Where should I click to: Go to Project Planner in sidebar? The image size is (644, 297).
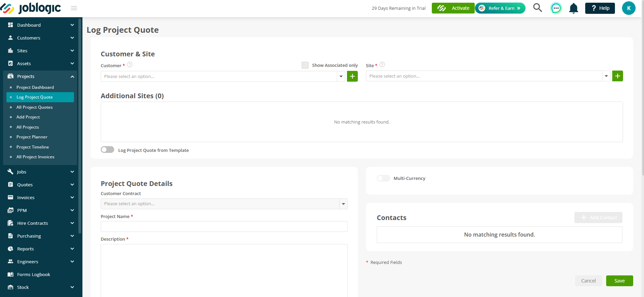coord(32,137)
